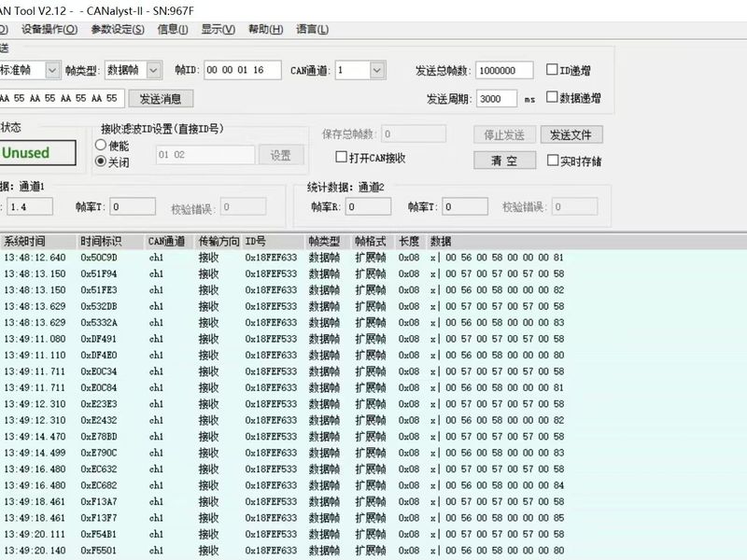747x560 pixels.
Task: Click the 清 空 button
Action: click(504, 161)
